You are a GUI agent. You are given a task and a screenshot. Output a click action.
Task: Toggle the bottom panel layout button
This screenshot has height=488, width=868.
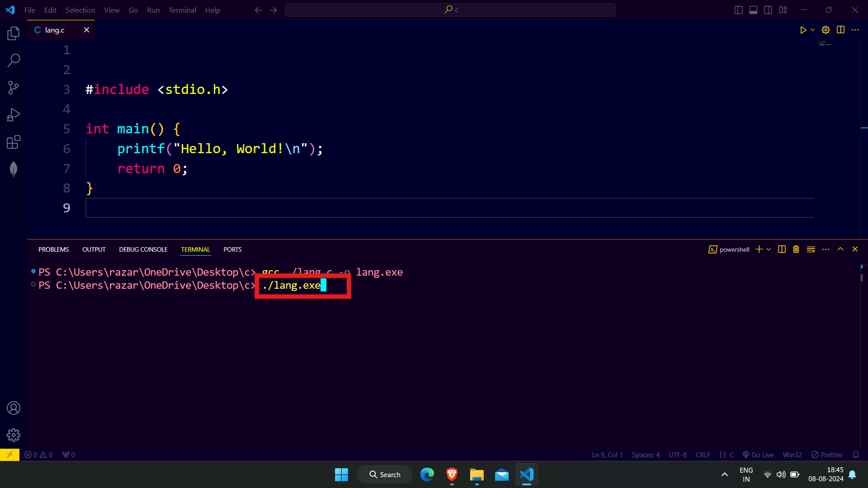pos(753,10)
